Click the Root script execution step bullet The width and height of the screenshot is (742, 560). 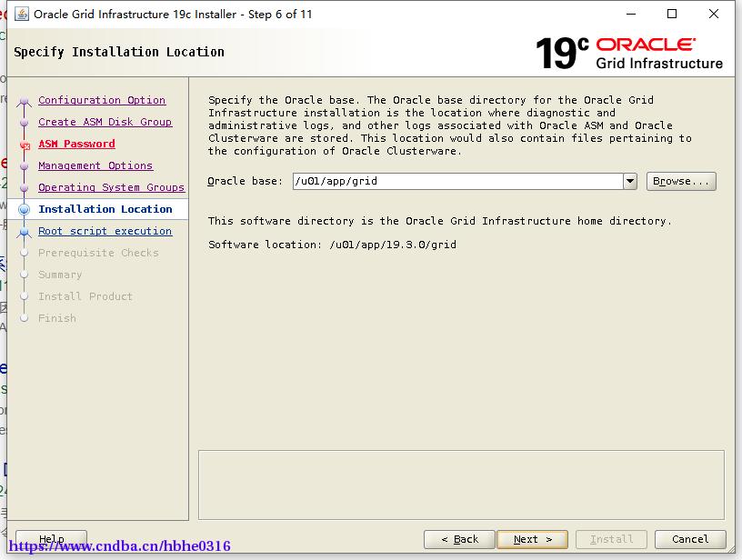[25, 231]
